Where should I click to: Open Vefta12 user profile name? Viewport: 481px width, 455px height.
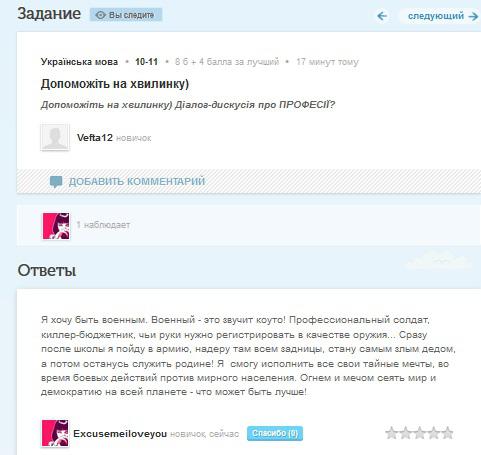coord(95,137)
